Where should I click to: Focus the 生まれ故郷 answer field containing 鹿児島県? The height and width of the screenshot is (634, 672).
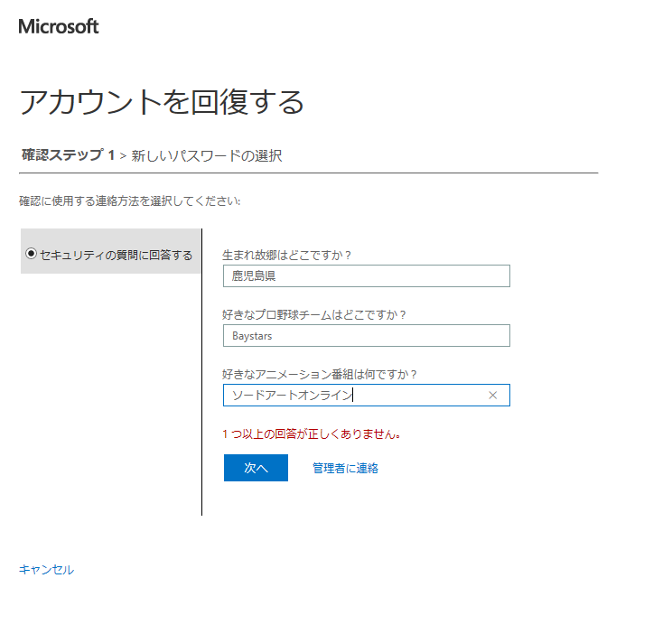pyautogui.click(x=367, y=275)
